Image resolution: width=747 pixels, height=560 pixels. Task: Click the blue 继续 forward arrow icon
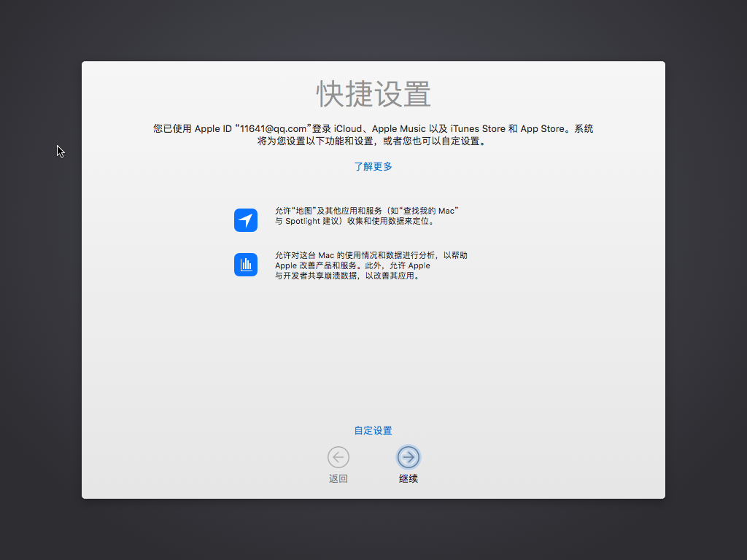[x=408, y=457]
